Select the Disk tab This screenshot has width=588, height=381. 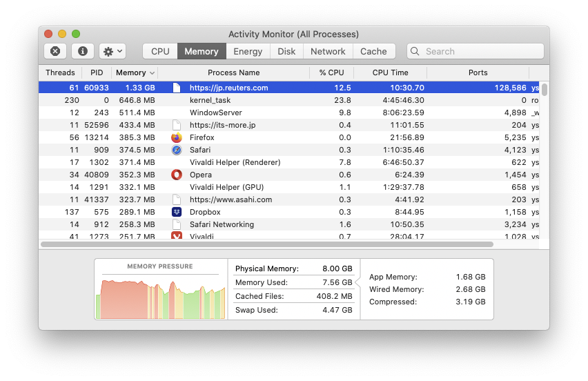pyautogui.click(x=286, y=51)
